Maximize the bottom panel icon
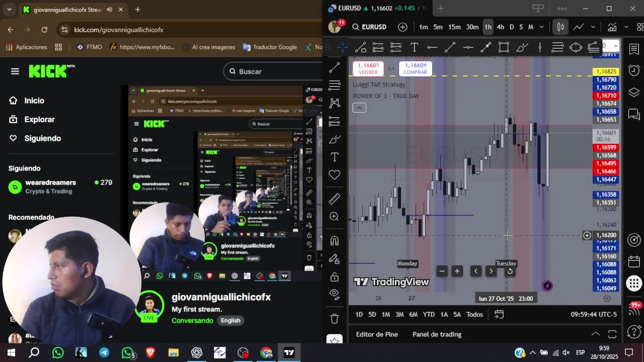Screen dimensions: 644x362 (612, 334)
